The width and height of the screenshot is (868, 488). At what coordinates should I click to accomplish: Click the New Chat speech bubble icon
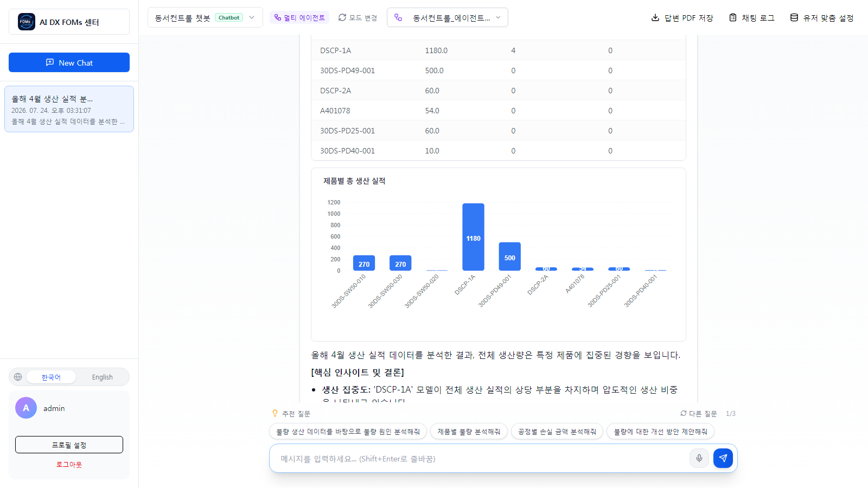(50, 62)
